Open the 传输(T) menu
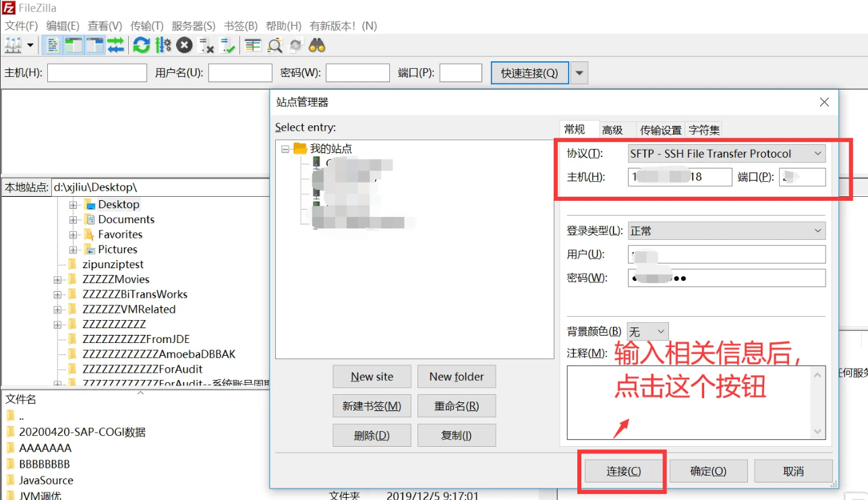The image size is (868, 500). pyautogui.click(x=146, y=26)
